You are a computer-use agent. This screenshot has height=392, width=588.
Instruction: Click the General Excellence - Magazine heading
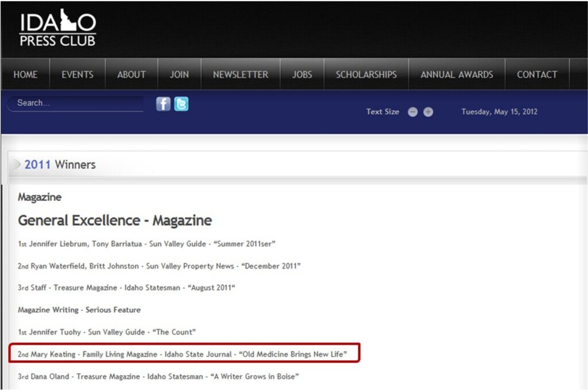(x=115, y=220)
